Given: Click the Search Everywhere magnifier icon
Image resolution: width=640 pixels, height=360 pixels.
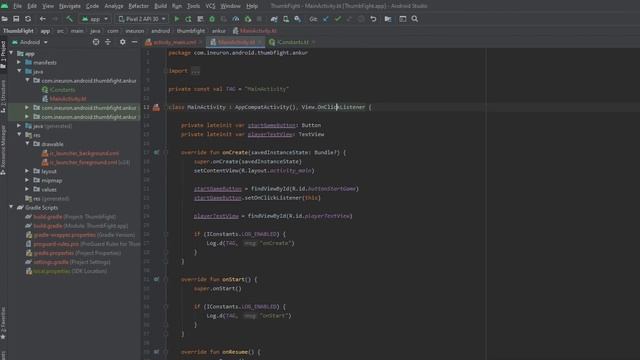Looking at the screenshot, I should [x=415, y=19].
